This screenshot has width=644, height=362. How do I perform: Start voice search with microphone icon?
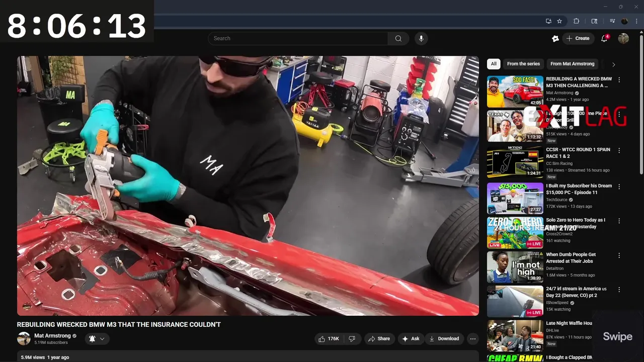[x=421, y=38]
